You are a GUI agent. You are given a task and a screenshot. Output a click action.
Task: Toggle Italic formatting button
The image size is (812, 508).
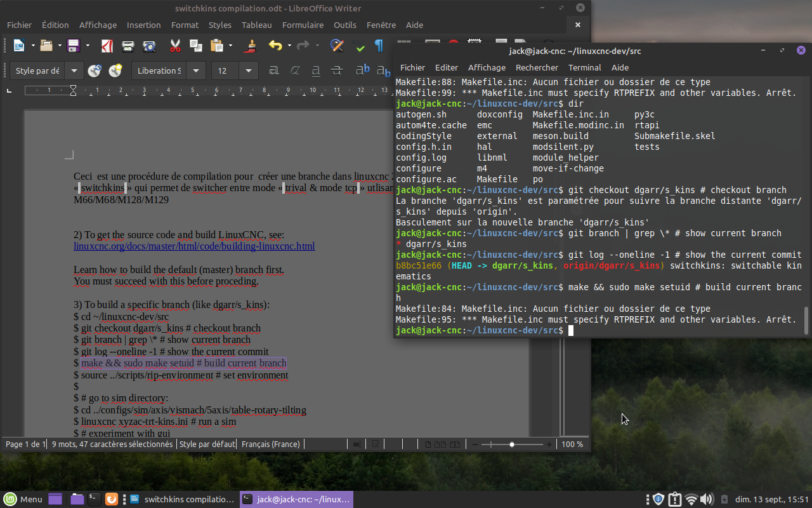pos(295,70)
